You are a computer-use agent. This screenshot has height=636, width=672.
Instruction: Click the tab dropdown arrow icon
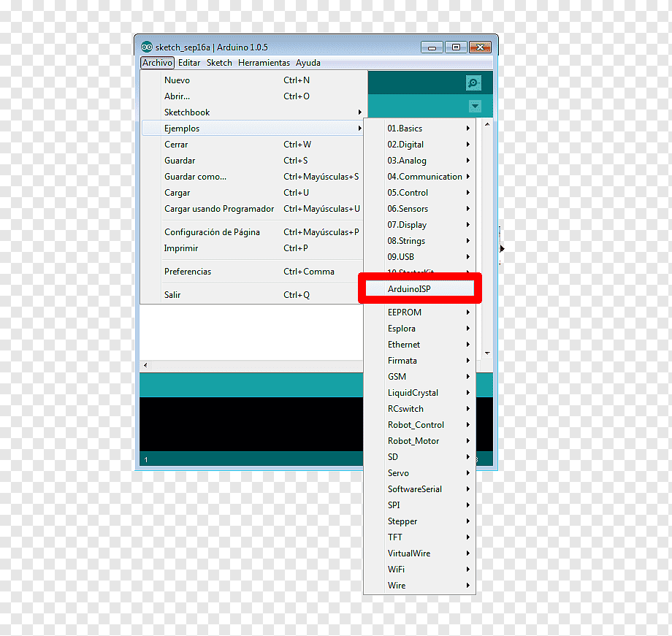coord(475,106)
